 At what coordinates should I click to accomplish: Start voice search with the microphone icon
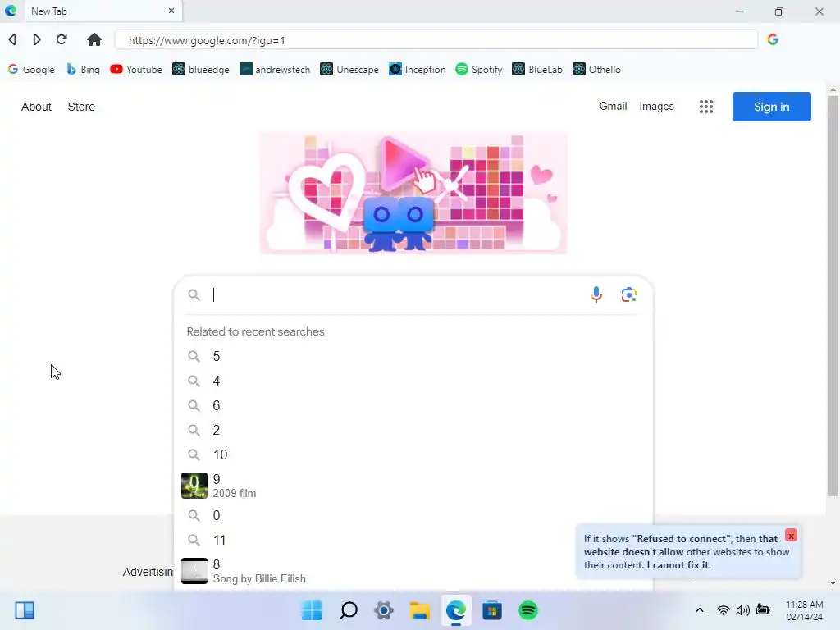pos(596,294)
